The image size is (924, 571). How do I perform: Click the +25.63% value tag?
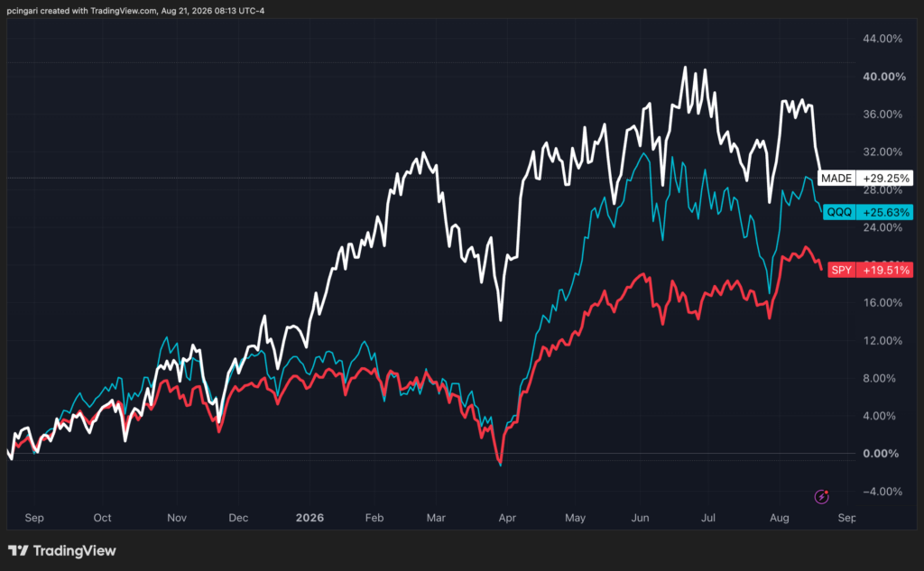point(885,212)
